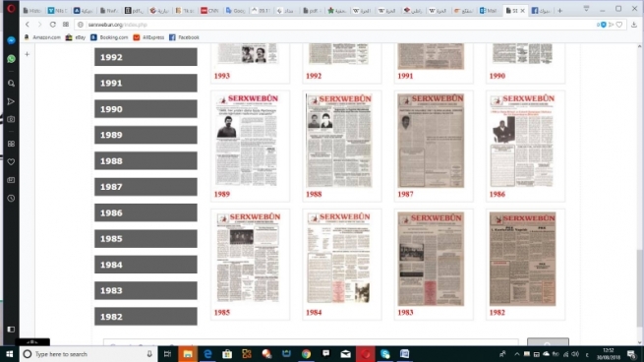Open Microsoft Store from taskbar

pos(227,354)
